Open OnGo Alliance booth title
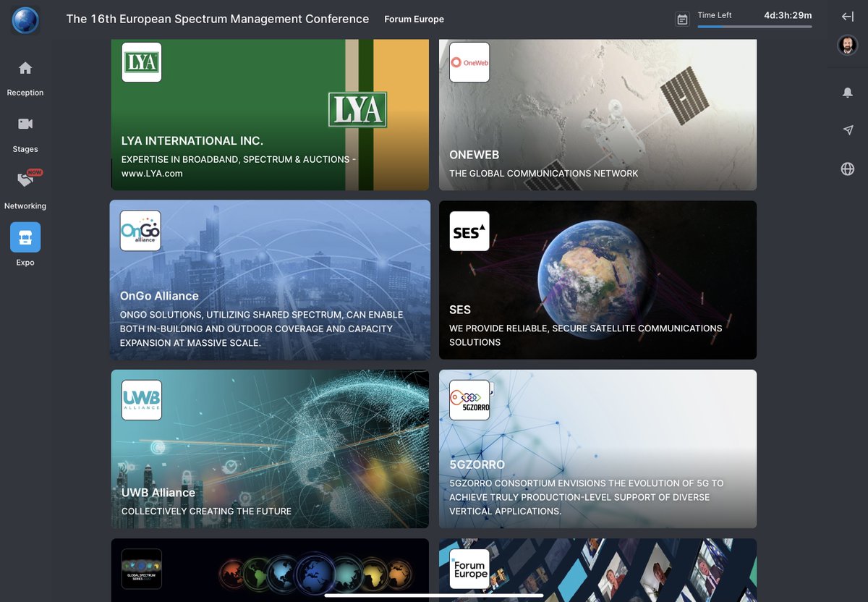 coord(159,296)
